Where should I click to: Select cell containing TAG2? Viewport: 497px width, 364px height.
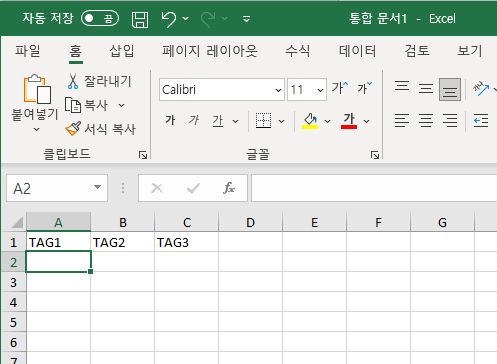pos(122,242)
